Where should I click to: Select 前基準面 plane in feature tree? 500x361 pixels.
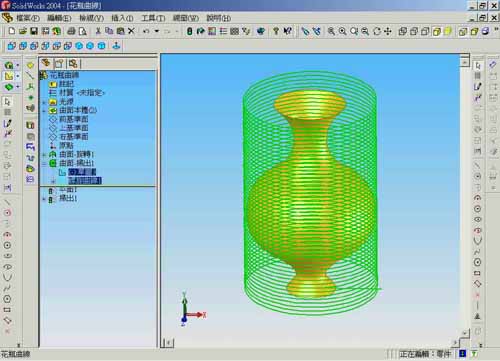(74, 119)
